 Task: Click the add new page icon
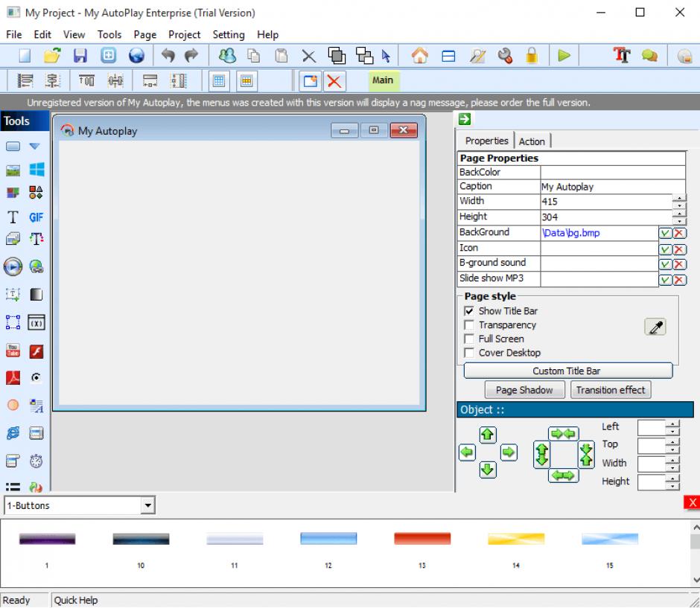[x=310, y=81]
